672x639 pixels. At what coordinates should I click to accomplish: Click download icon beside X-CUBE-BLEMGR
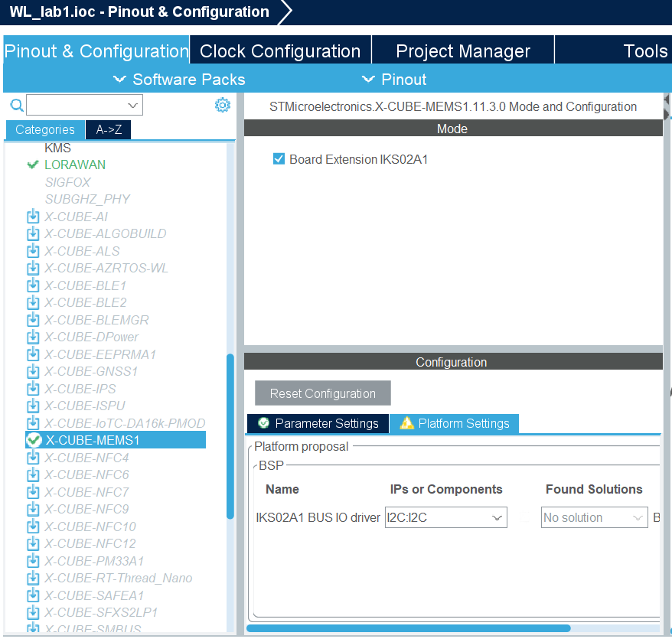click(33, 320)
